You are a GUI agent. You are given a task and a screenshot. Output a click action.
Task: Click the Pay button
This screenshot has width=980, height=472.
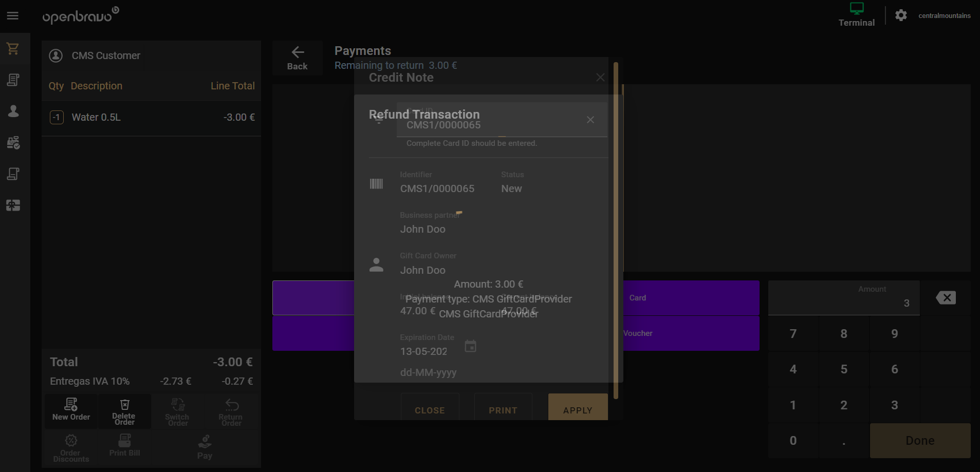click(x=205, y=447)
